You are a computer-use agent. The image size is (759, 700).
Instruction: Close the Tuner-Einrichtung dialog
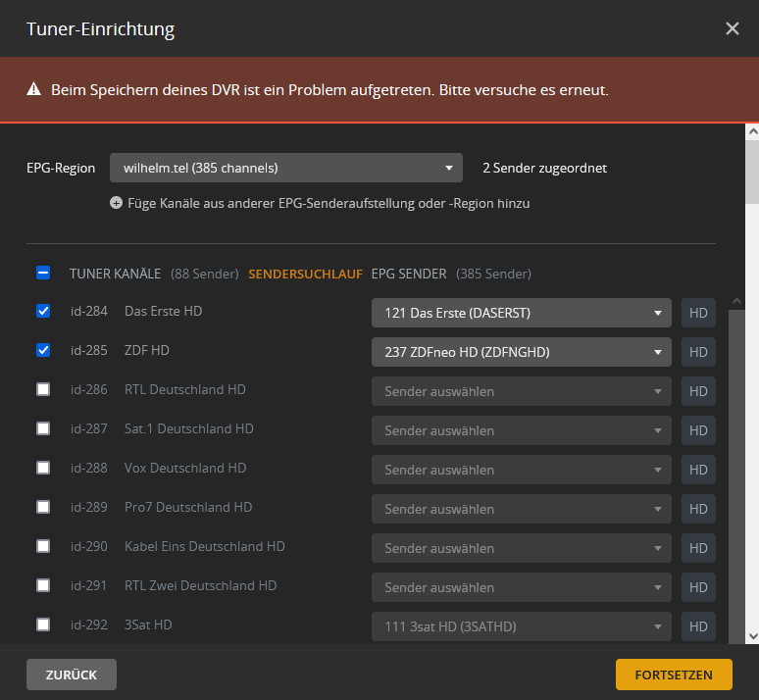tap(732, 28)
